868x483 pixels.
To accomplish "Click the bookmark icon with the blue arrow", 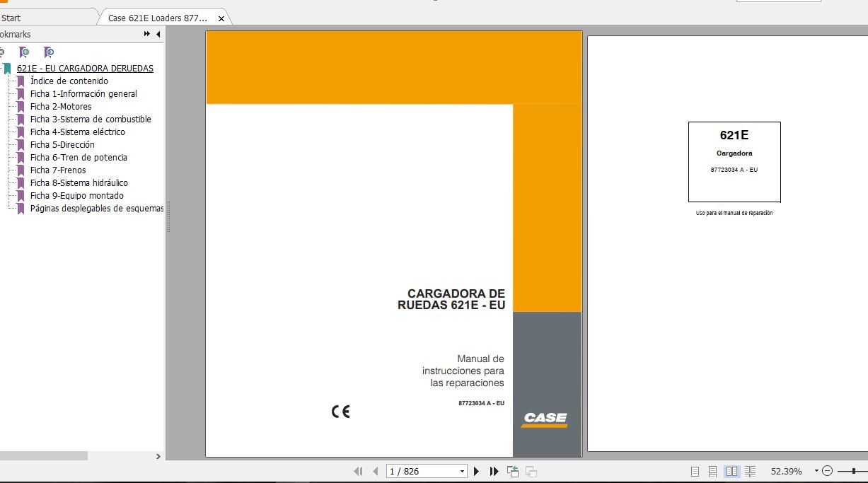I will tap(48, 52).
